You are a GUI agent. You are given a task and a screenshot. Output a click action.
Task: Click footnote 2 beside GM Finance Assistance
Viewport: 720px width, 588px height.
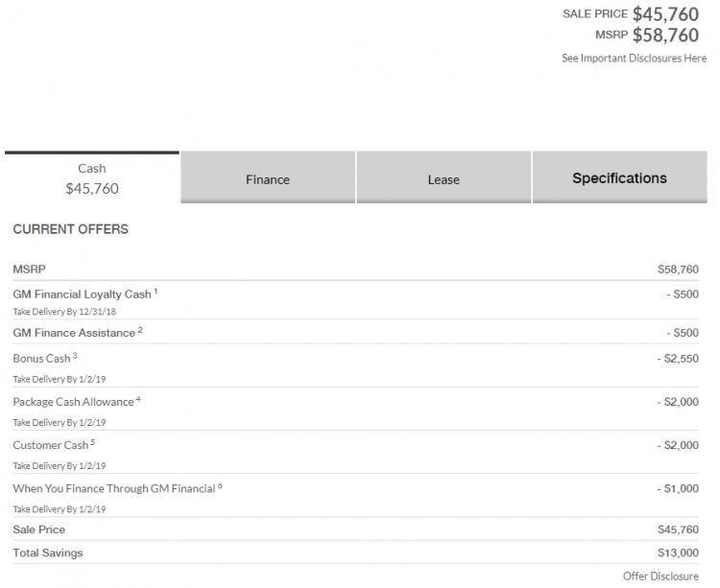pos(140,330)
